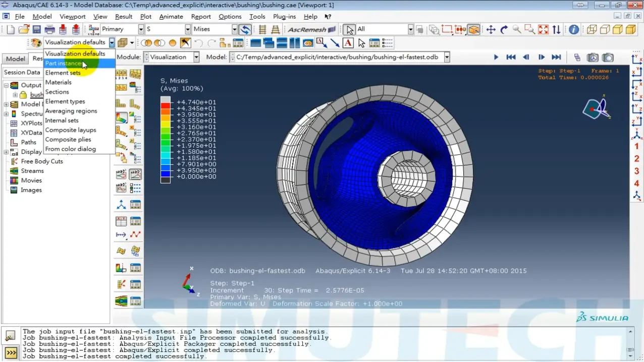644x362 pixels.
Task: Select the Magnify view tool
Action: coord(517,30)
